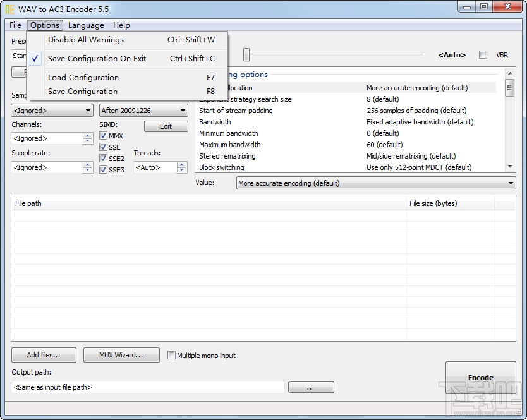Click the WAV to AC3 Encoder title bar icon
Viewport: 527px width, 420px height.
9,9
